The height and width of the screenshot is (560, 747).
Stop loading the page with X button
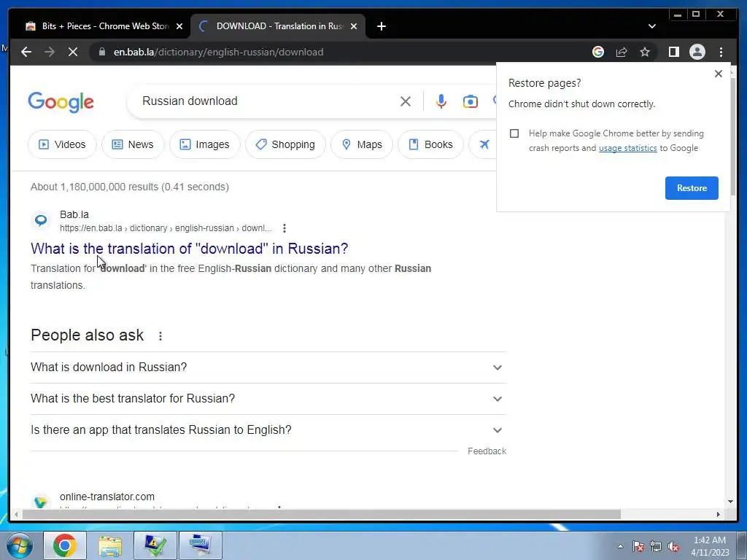click(73, 52)
